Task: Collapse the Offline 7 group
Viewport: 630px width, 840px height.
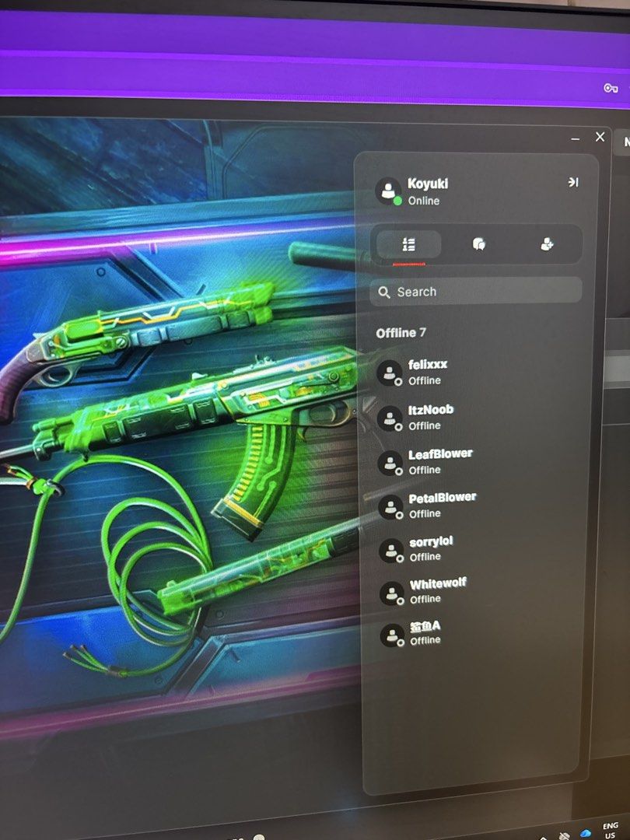Action: click(401, 333)
